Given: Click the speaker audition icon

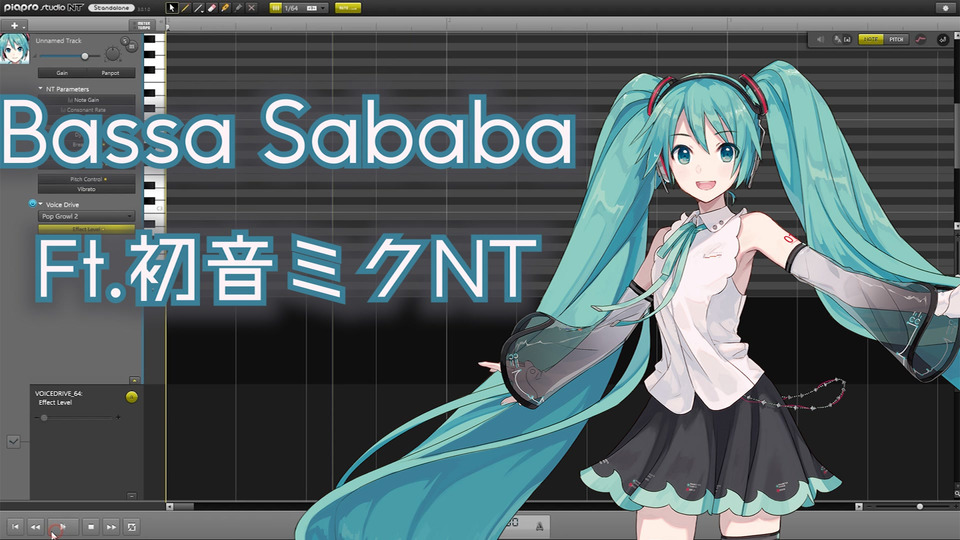Looking at the screenshot, I should 820,39.
